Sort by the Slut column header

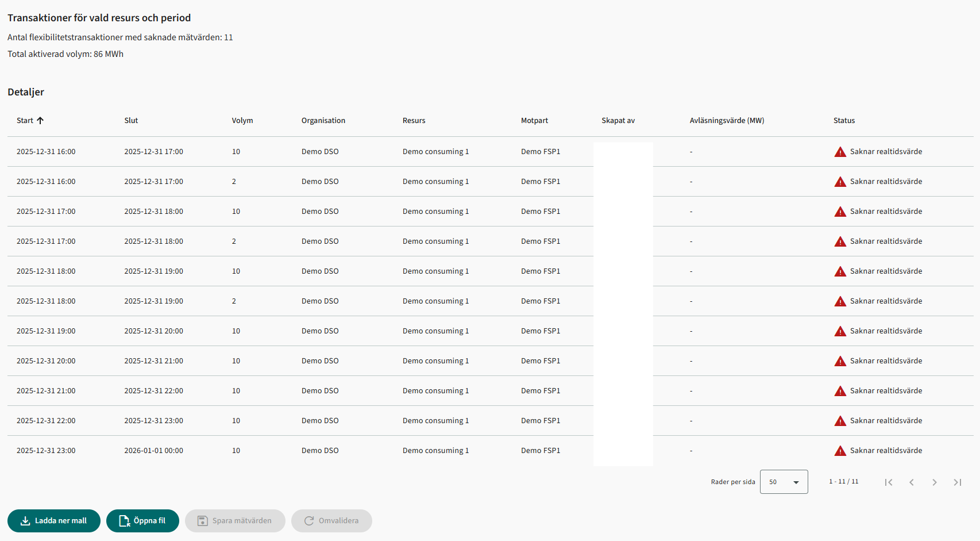coord(131,121)
